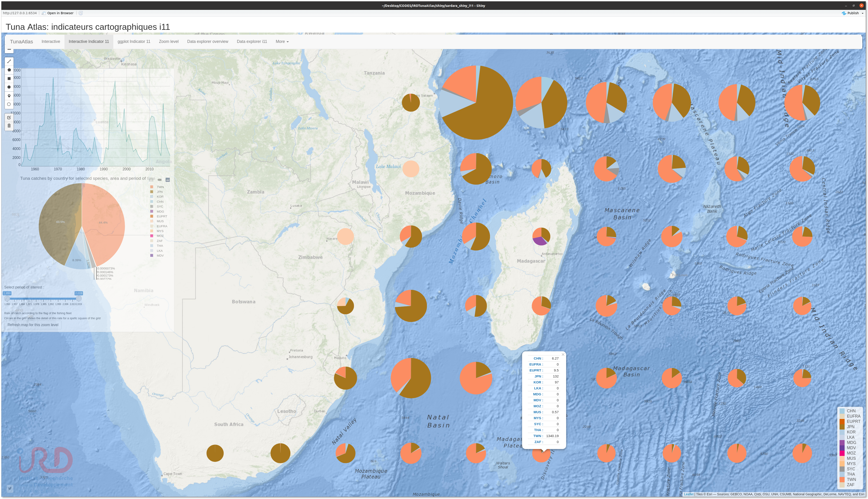Toggle KOR series in pie chart legend

coord(160,197)
